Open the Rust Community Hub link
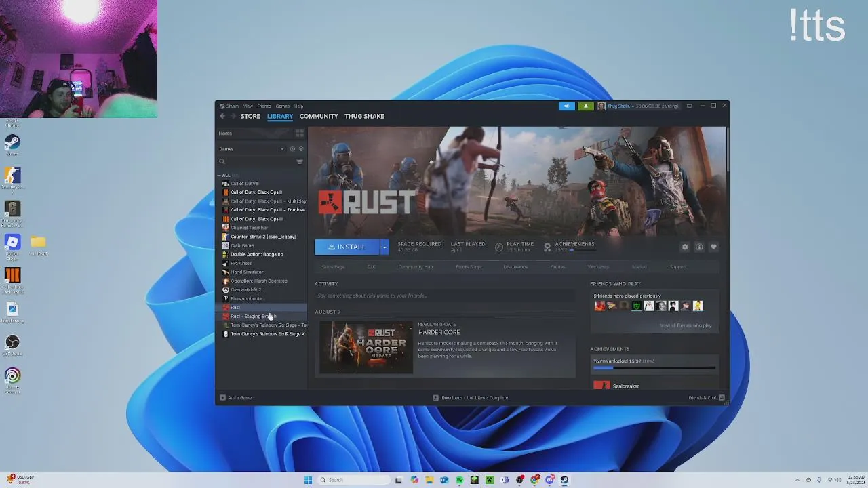Screen dimensions: 868x488 416,267
